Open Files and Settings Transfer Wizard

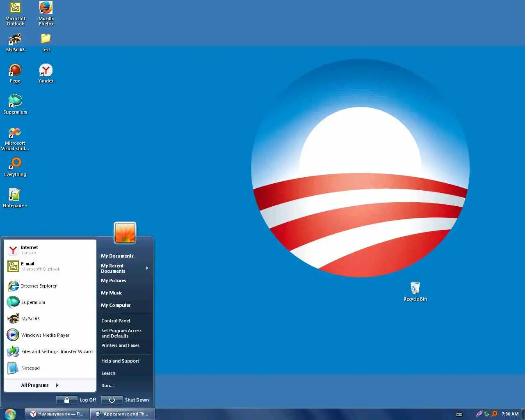tap(50, 352)
